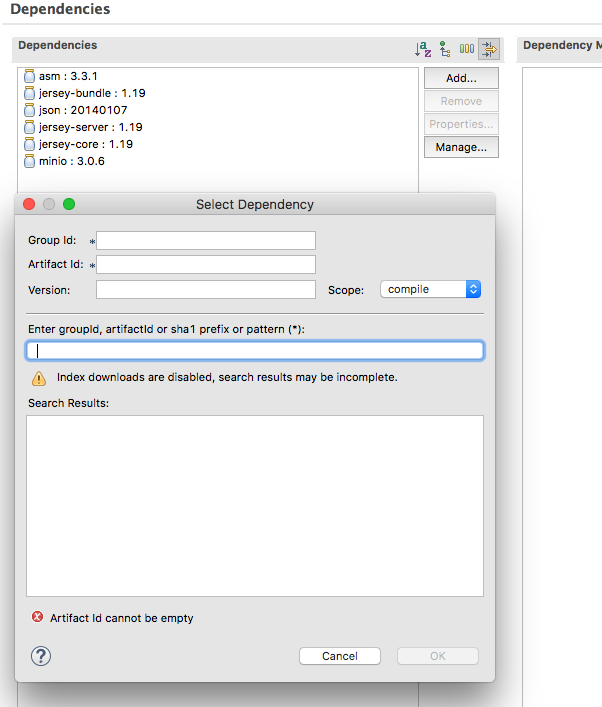
Task: Click the red error icon by Artifact Id message
Action: tap(38, 618)
